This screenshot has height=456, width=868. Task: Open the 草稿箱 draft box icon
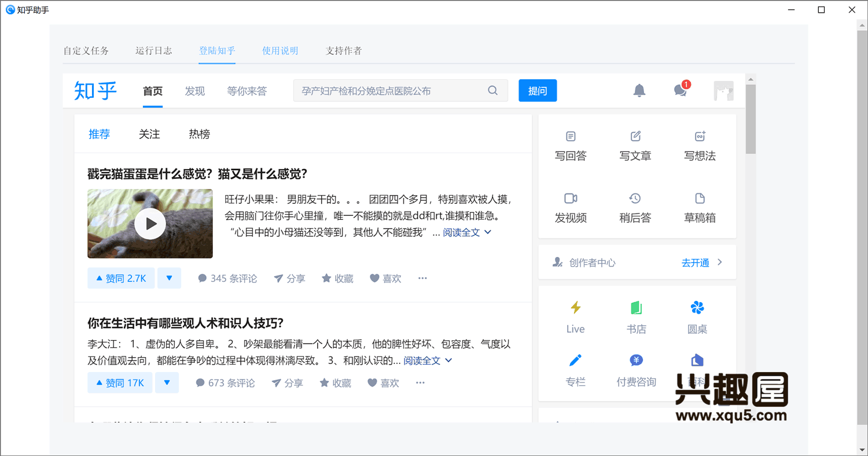click(700, 198)
